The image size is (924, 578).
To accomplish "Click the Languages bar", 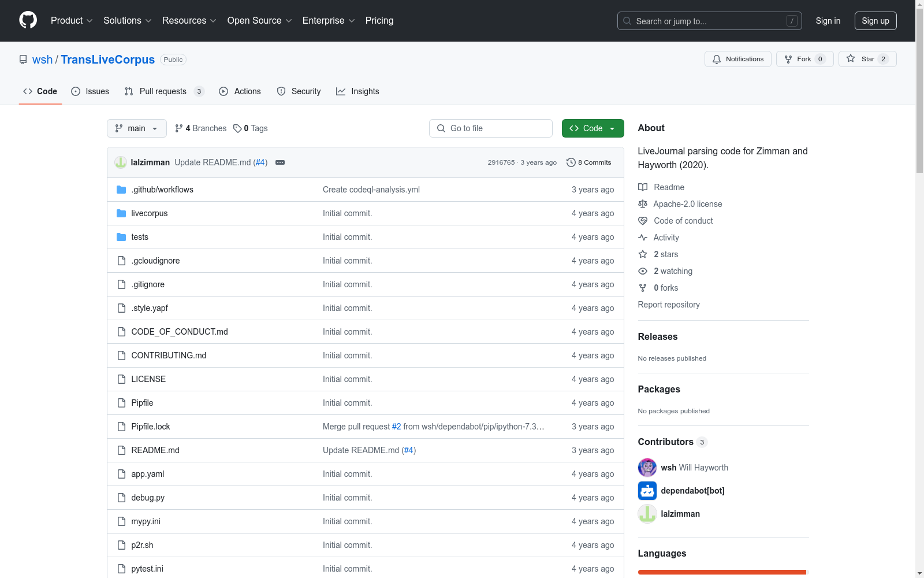I will point(722,572).
